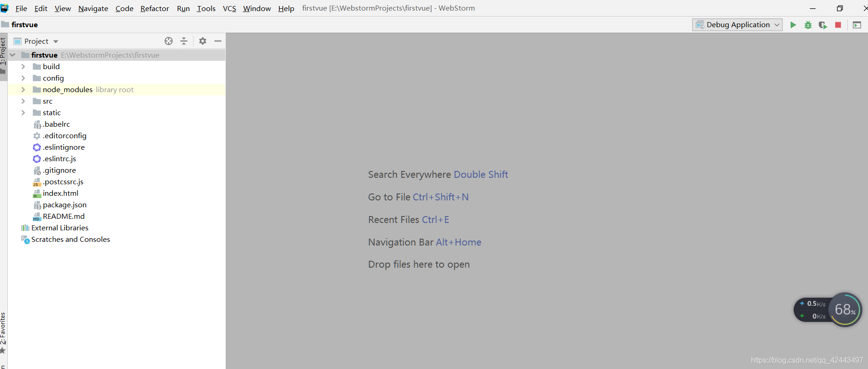
Task: Run with Coverage shield icon
Action: point(823,25)
